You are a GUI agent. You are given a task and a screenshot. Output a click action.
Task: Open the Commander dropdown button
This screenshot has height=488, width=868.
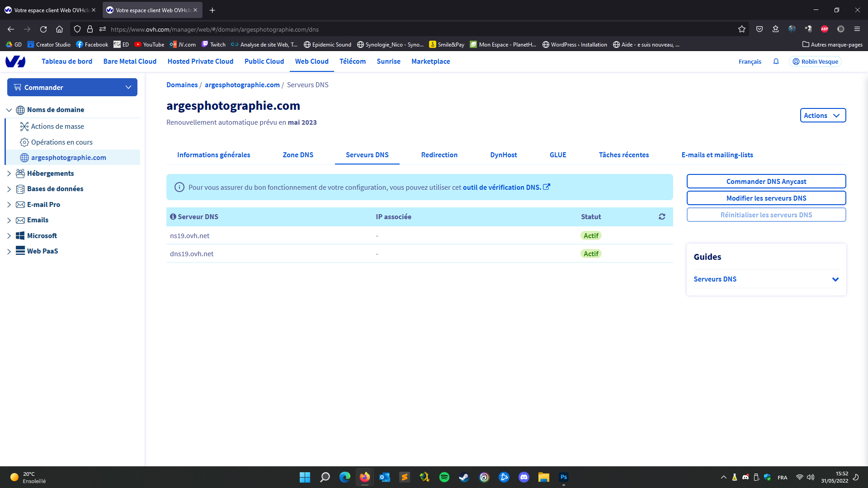click(72, 87)
